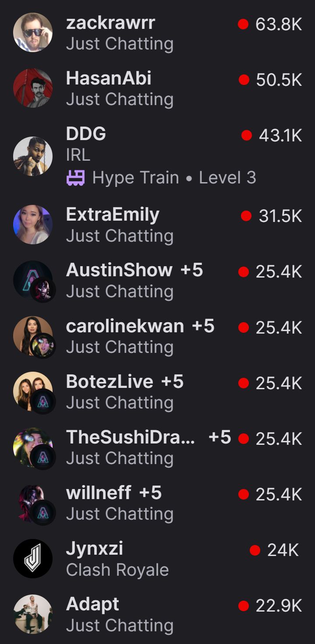Open ExtraEmily's channel avatar
315x644 pixels.
pos(33,224)
